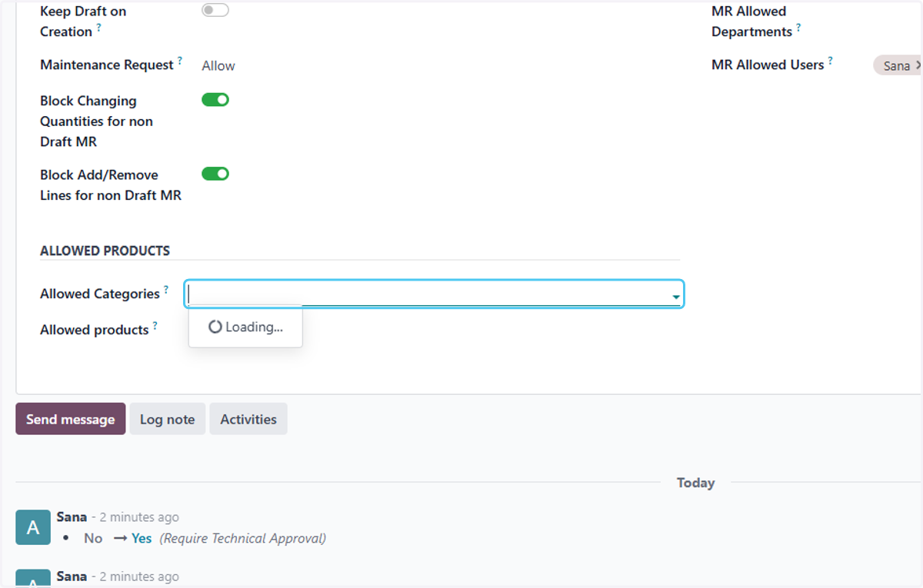The width and height of the screenshot is (923, 588).
Task: Show help tooltip for Allowed Categories
Action: pyautogui.click(x=166, y=290)
